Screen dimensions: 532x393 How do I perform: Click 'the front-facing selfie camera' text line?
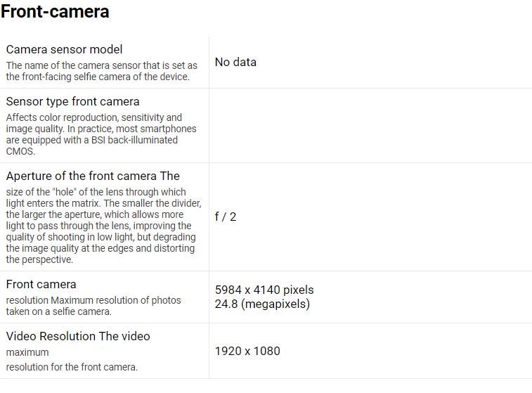pyautogui.click(x=98, y=77)
